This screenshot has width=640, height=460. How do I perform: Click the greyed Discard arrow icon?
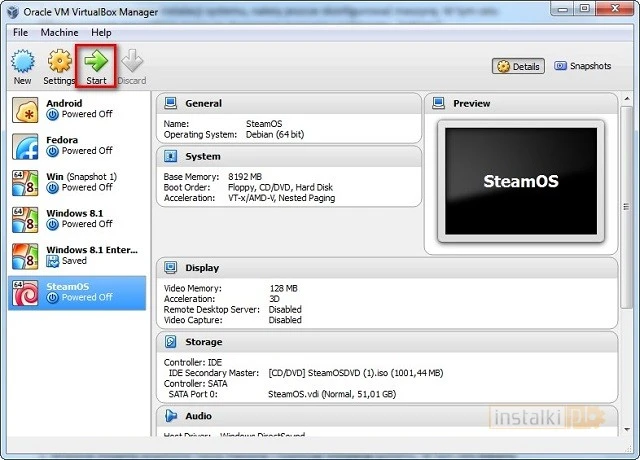pyautogui.click(x=132, y=61)
